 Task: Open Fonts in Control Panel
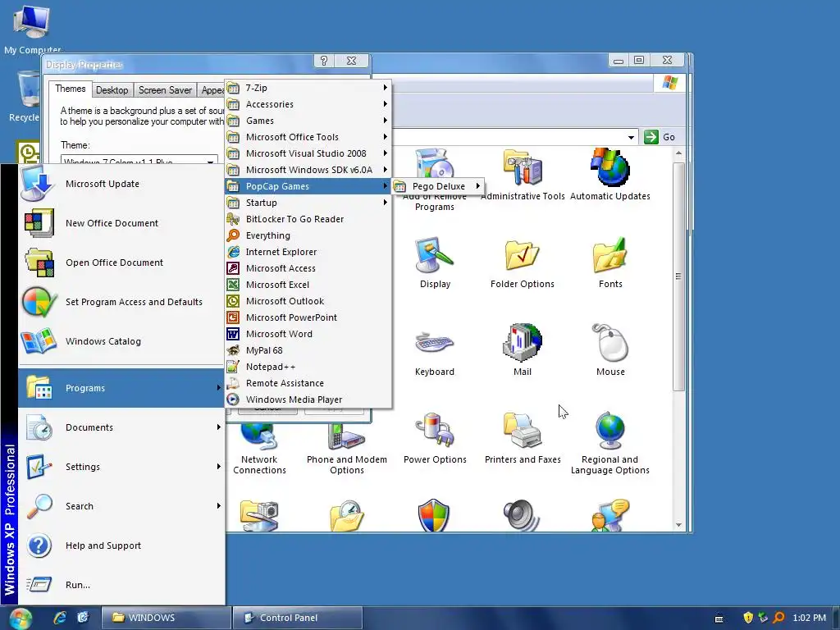[610, 262]
